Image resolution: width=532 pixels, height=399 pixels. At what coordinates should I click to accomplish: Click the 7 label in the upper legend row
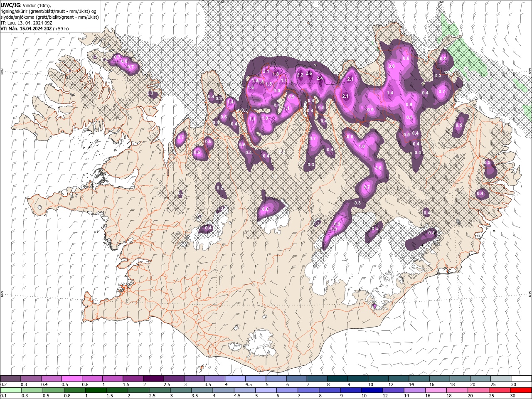point(308,384)
